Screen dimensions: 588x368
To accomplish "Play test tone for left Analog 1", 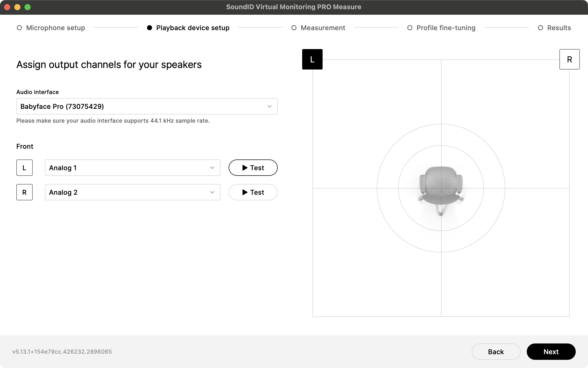I will pyautogui.click(x=253, y=168).
